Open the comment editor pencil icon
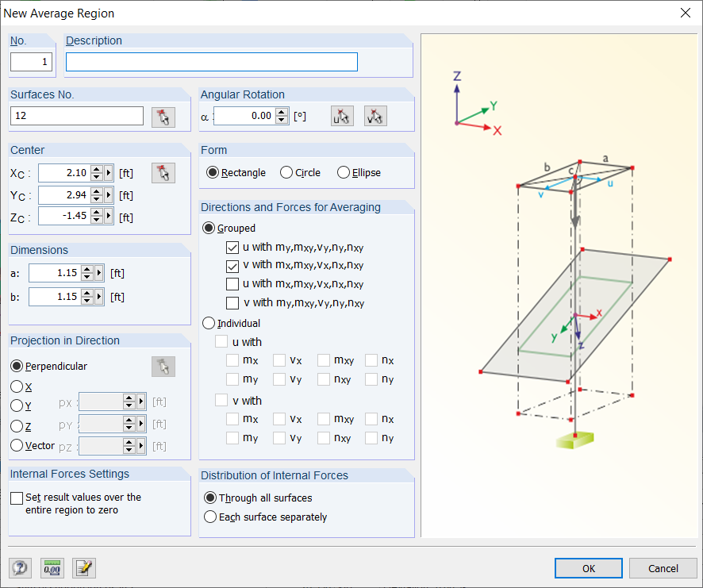Viewport: 703px width, 588px height. [x=84, y=567]
